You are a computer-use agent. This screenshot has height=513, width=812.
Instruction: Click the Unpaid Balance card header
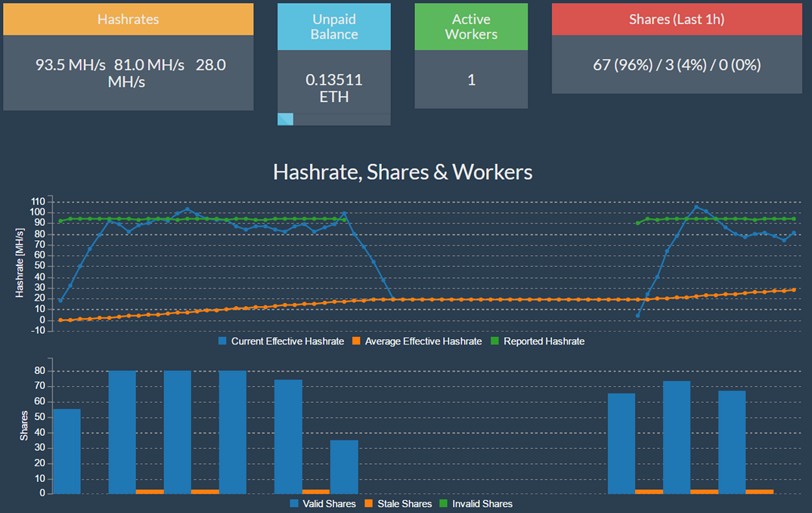333,26
